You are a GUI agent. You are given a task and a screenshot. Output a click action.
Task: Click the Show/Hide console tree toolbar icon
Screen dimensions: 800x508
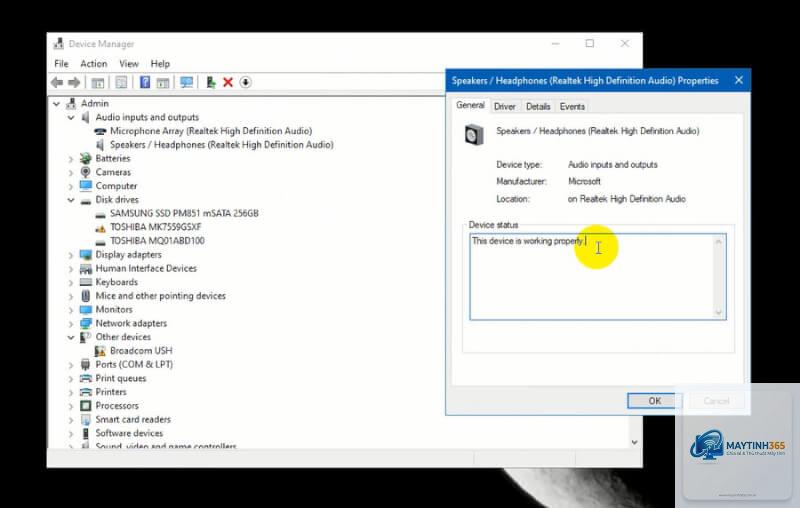pos(97,82)
